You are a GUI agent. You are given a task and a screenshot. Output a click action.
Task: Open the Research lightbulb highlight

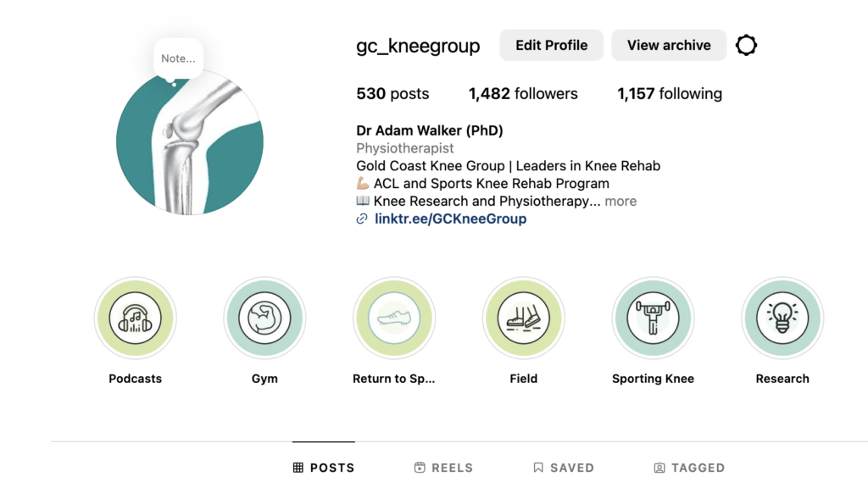pyautogui.click(x=782, y=319)
